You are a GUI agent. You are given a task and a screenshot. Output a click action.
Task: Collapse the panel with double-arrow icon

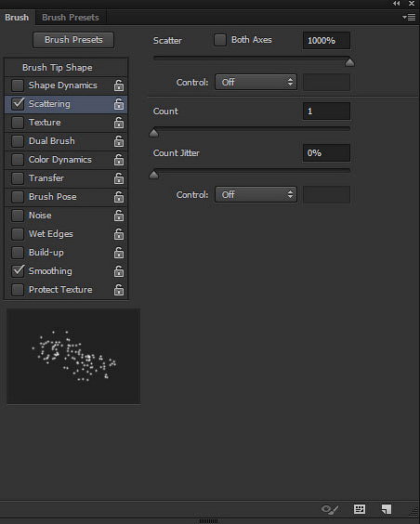(396, 4)
